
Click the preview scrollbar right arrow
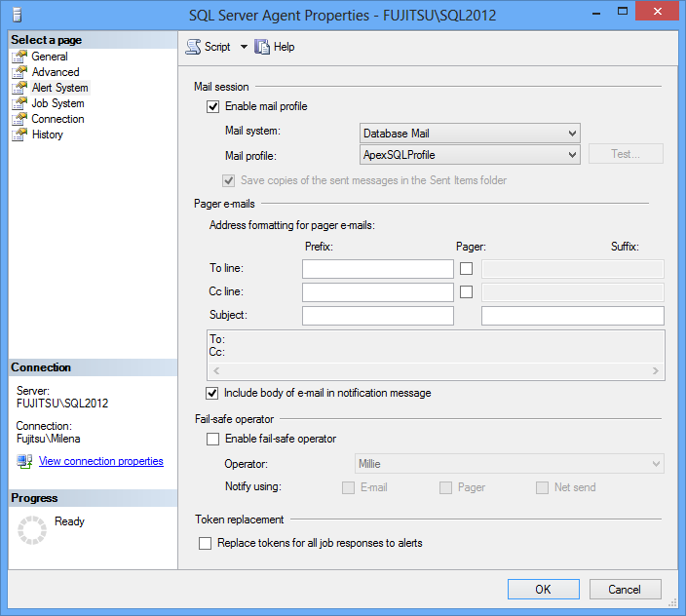(656, 371)
